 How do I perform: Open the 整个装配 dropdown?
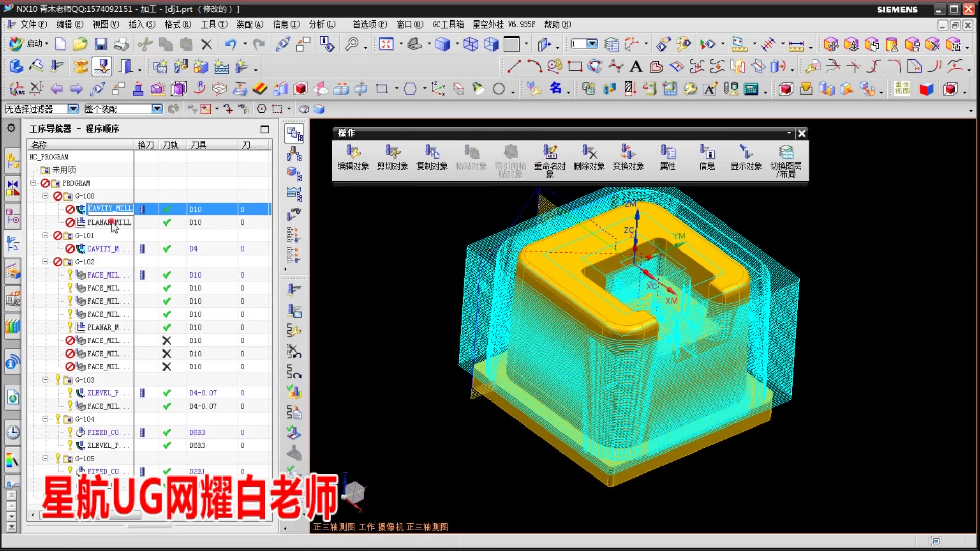[157, 109]
